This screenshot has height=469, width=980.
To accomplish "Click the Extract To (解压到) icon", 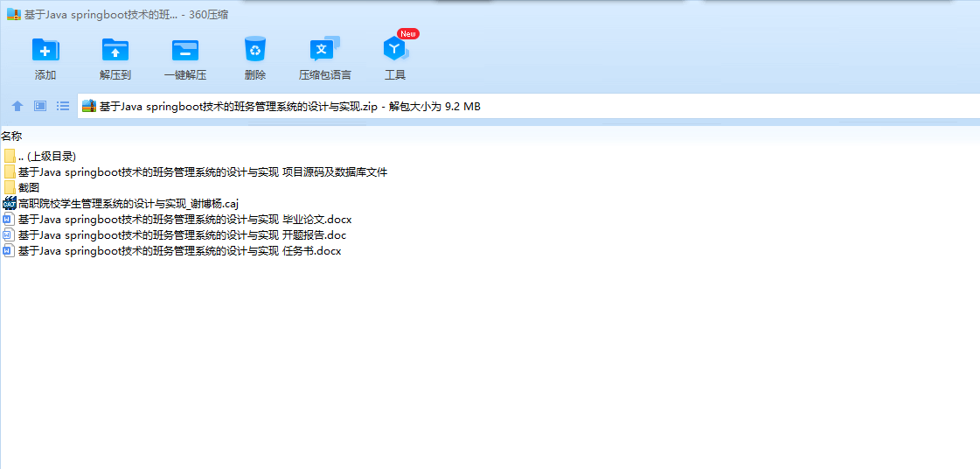I will tap(115, 49).
